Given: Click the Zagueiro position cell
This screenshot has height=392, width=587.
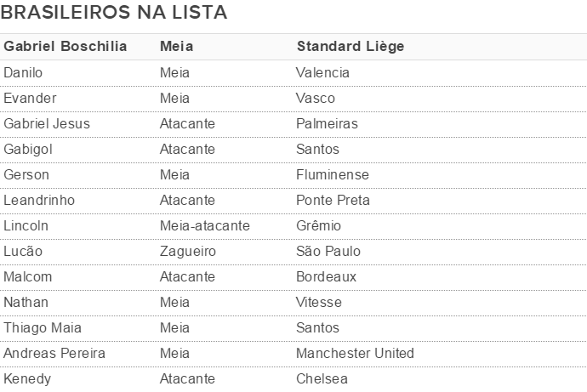Looking at the screenshot, I should (188, 251).
